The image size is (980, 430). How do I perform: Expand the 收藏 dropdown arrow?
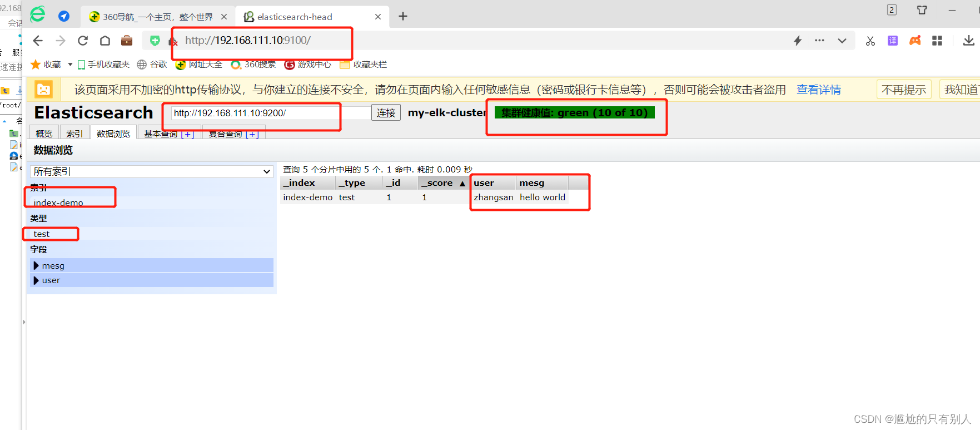pyautogui.click(x=70, y=65)
